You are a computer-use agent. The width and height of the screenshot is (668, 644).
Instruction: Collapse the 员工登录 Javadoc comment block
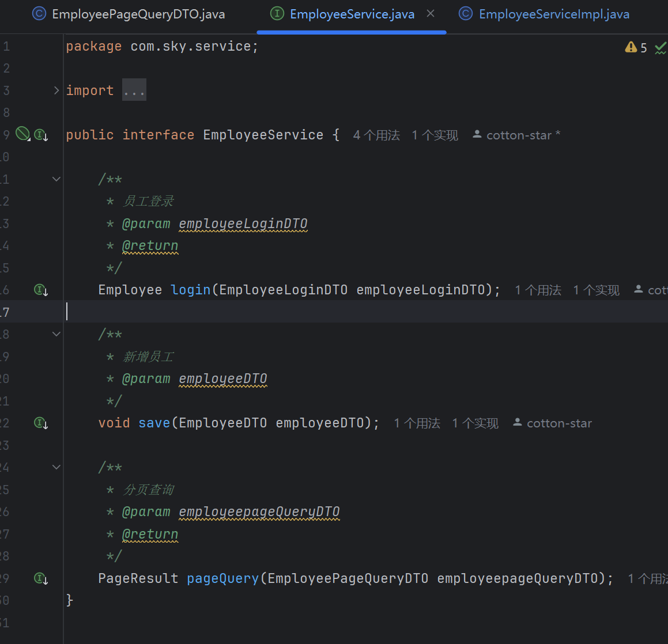click(x=56, y=179)
